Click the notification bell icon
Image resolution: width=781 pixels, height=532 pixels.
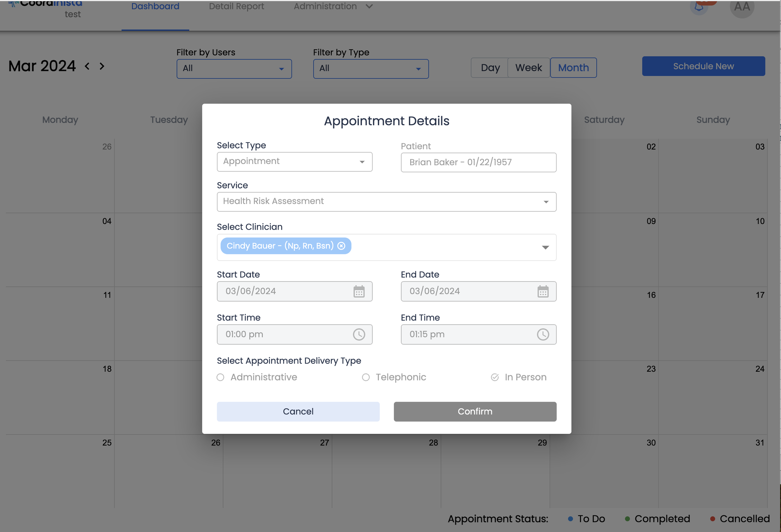(x=699, y=7)
